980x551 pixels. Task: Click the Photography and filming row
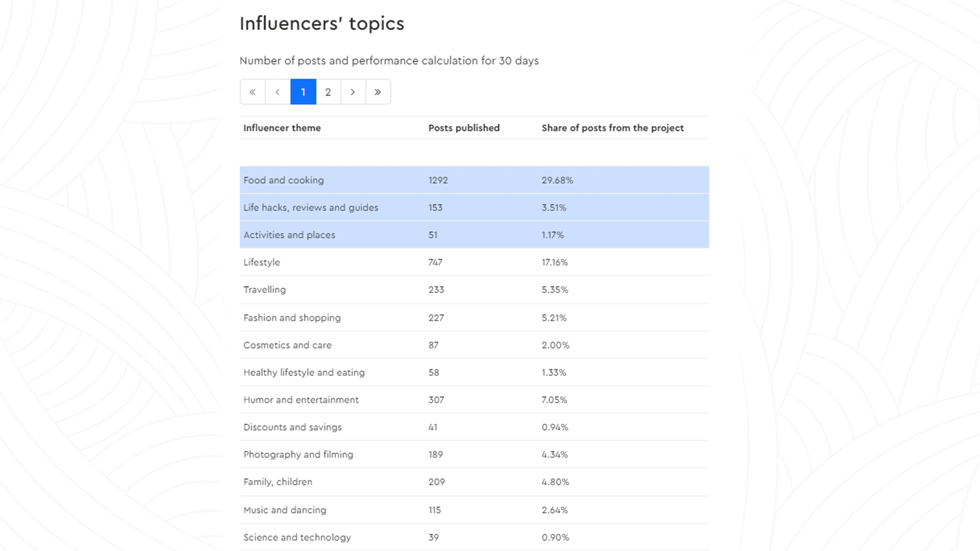pos(298,455)
